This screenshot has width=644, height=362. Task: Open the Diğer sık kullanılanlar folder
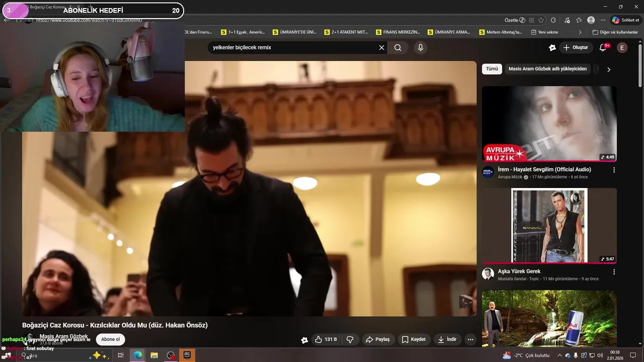click(615, 32)
